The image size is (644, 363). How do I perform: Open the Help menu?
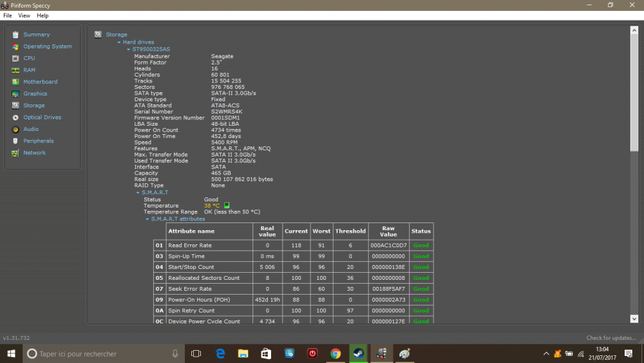point(43,15)
